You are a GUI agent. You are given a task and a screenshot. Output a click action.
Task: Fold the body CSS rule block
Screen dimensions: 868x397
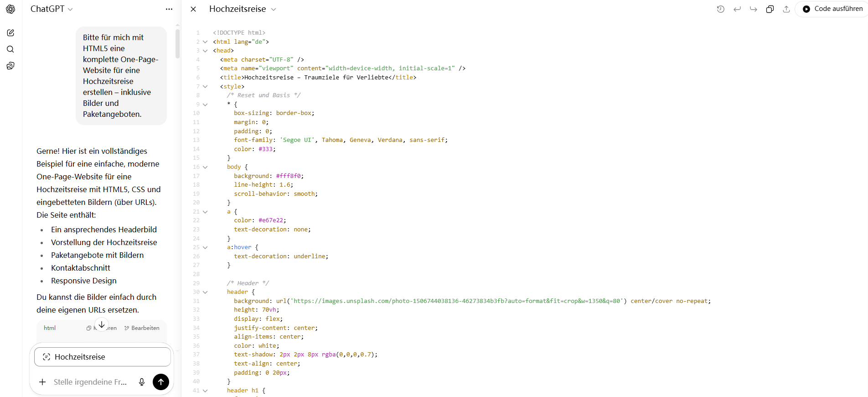[205, 167]
